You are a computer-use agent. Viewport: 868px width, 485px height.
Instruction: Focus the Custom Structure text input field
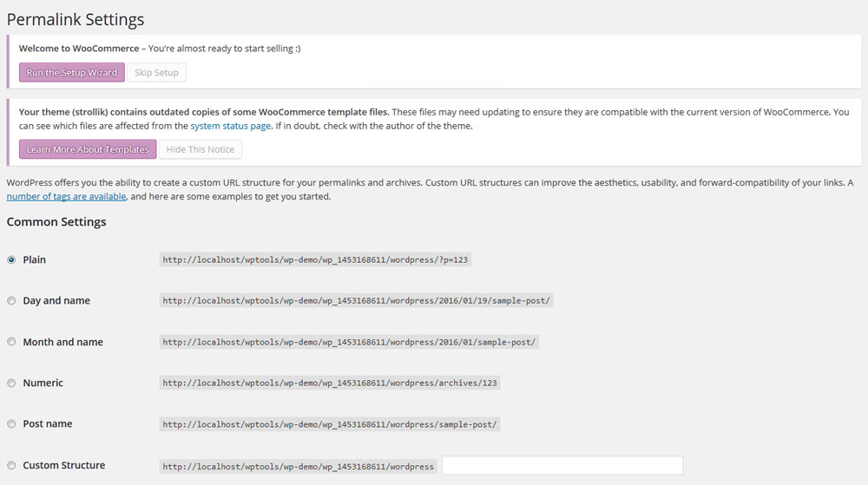(x=562, y=466)
